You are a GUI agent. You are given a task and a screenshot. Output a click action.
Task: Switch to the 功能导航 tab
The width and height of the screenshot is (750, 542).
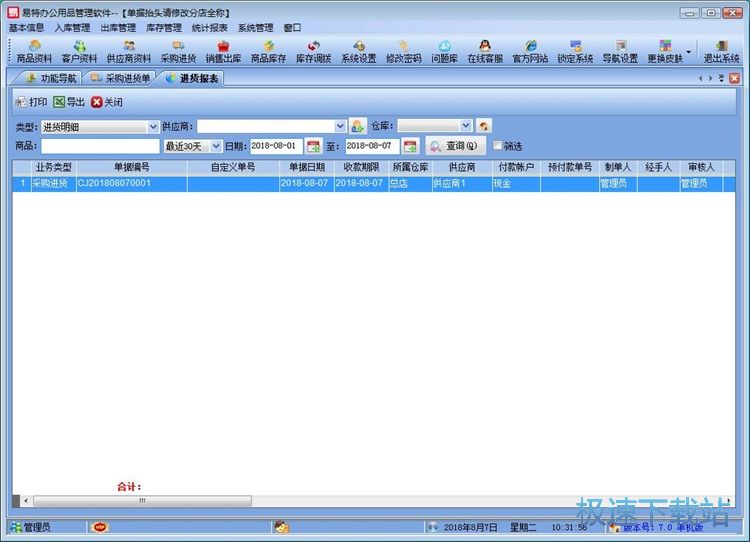51,78
